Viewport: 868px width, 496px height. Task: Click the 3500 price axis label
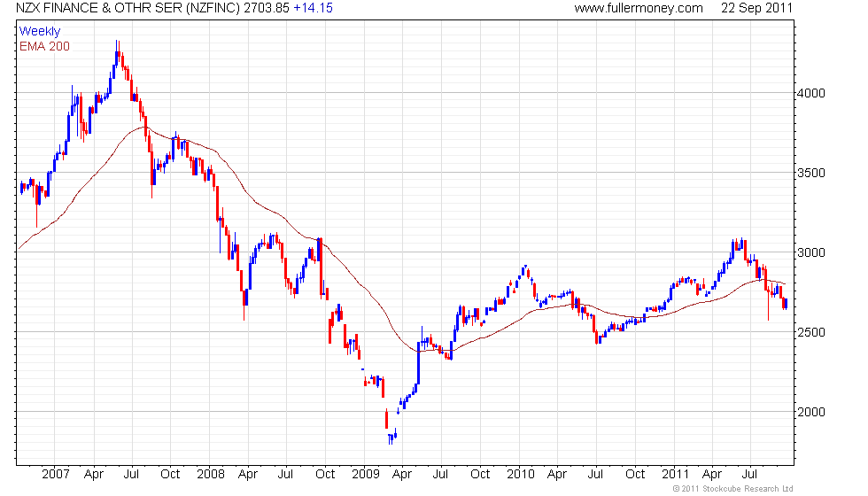pyautogui.click(x=811, y=173)
